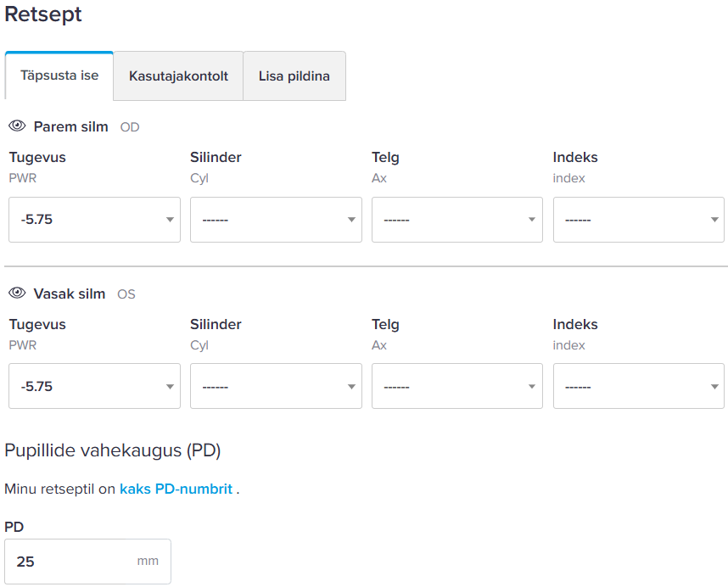Open the left eye Telg dropdown
Image resolution: width=728 pixels, height=587 pixels.
tap(456, 387)
